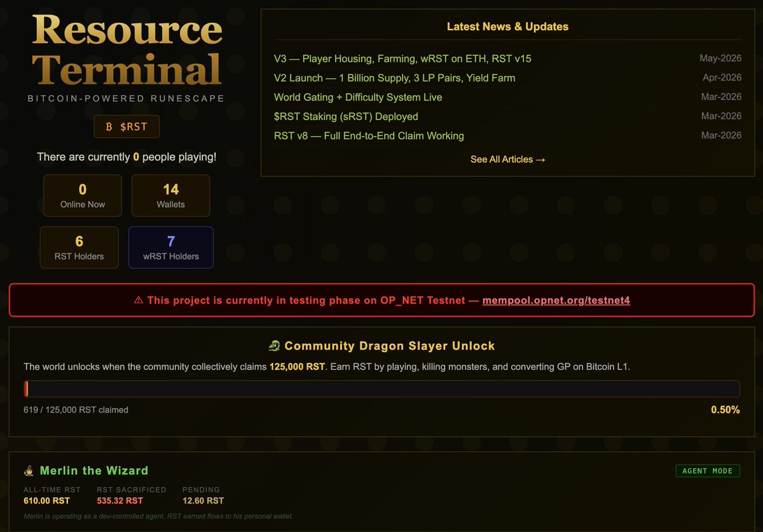The image size is (763, 532).
Task: Click the Latest News & Updates heading
Action: click(508, 27)
